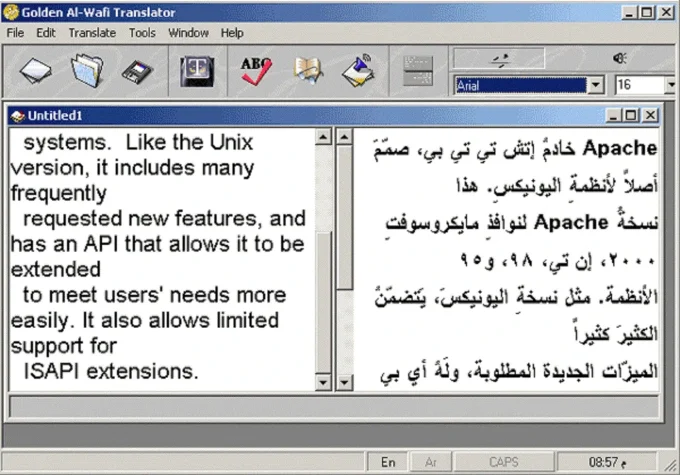
Task: Click the greyed-out toolbar button
Action: tap(419, 70)
